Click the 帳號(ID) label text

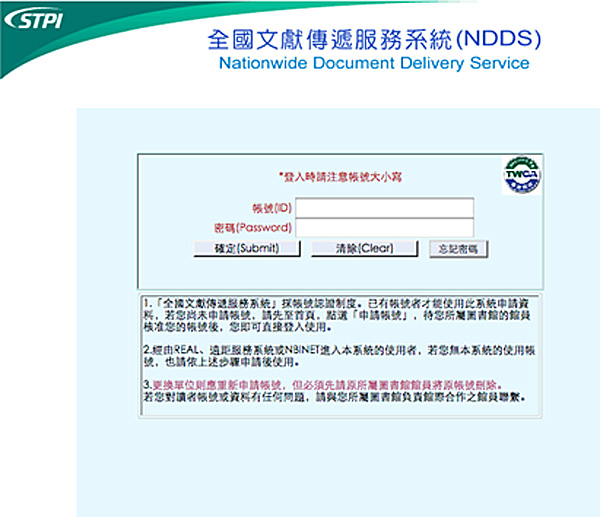tap(271, 208)
